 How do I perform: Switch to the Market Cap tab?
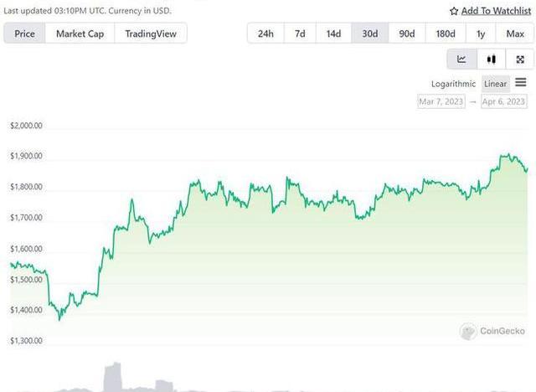click(x=79, y=34)
